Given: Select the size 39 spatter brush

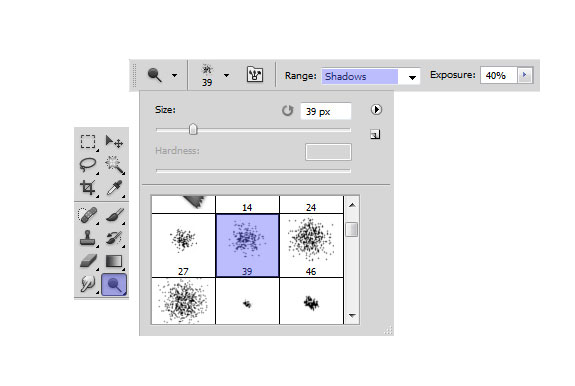Looking at the screenshot, I should tap(247, 246).
